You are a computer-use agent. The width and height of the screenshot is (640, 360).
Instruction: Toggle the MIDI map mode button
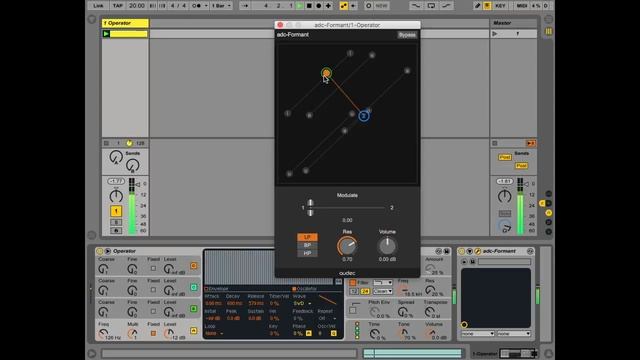click(522, 6)
